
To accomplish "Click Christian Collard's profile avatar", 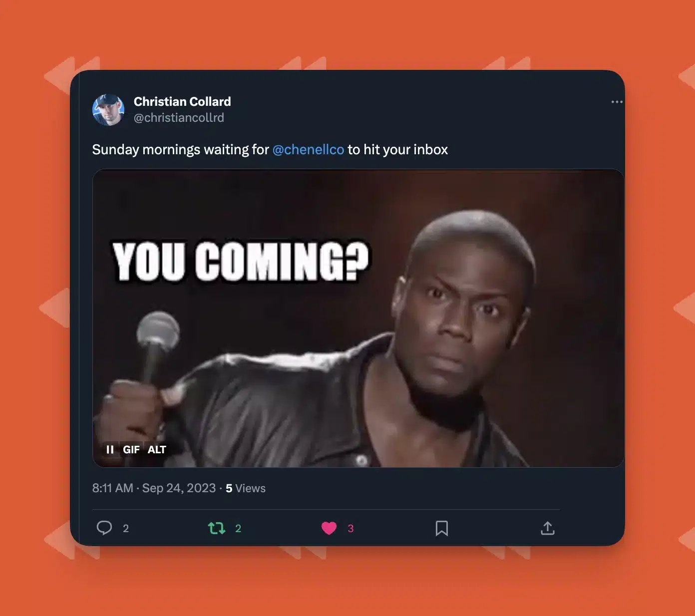I will click(108, 110).
